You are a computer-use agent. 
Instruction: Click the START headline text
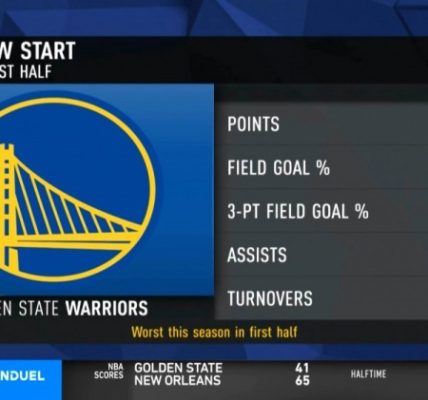tap(48, 51)
